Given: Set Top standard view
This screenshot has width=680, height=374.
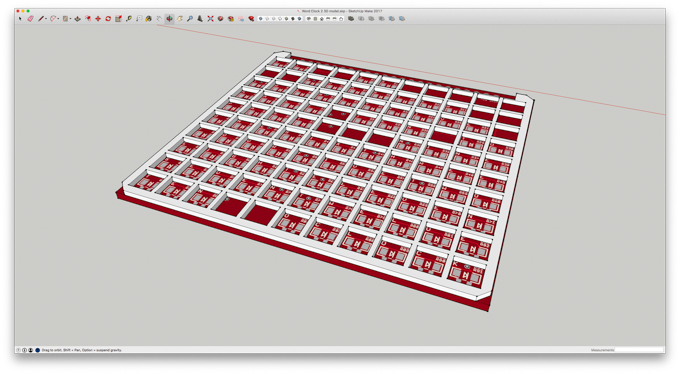Looking at the screenshot, I should [x=315, y=19].
